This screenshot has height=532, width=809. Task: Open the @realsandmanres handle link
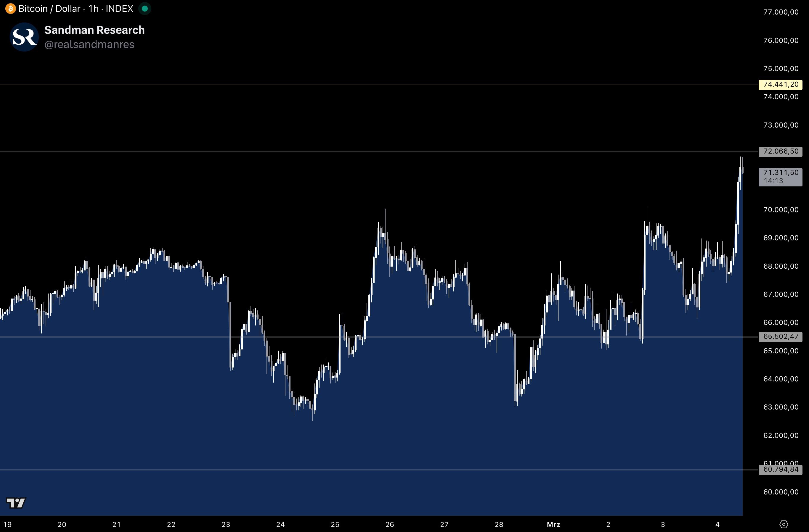pyautogui.click(x=89, y=44)
